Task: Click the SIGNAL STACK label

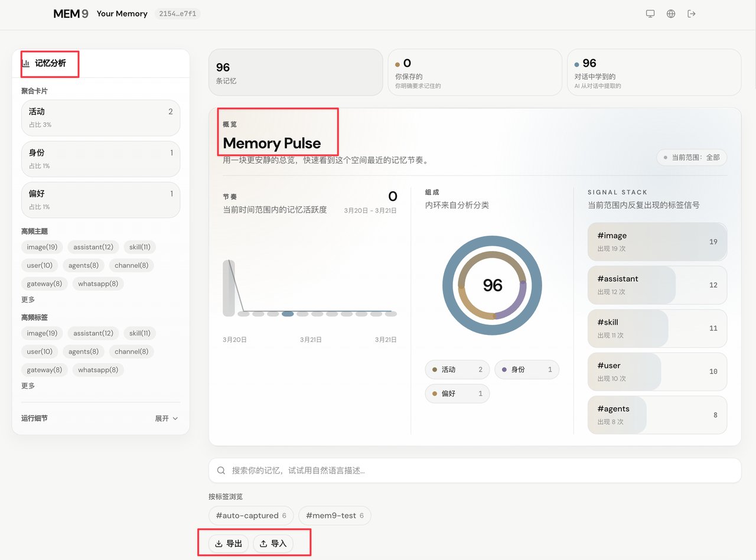Action: click(617, 193)
